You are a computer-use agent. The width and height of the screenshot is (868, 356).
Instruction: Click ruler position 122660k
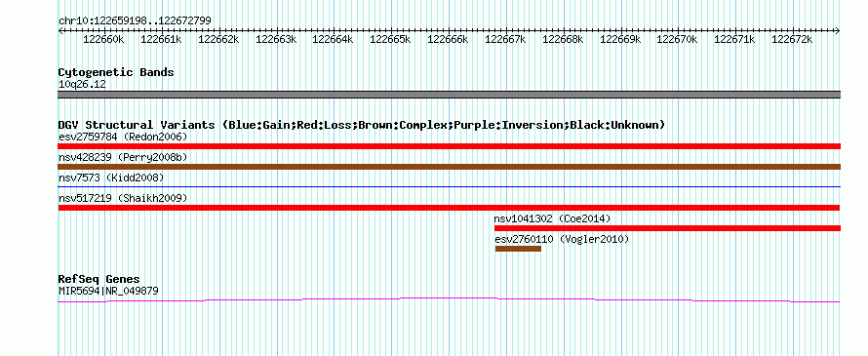[103, 39]
